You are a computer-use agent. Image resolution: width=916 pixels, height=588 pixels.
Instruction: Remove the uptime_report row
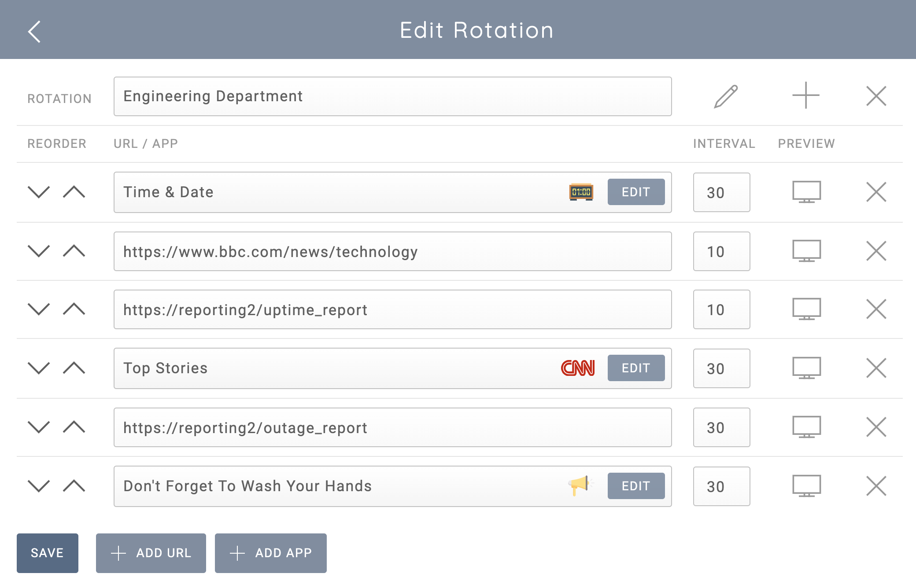click(x=876, y=309)
